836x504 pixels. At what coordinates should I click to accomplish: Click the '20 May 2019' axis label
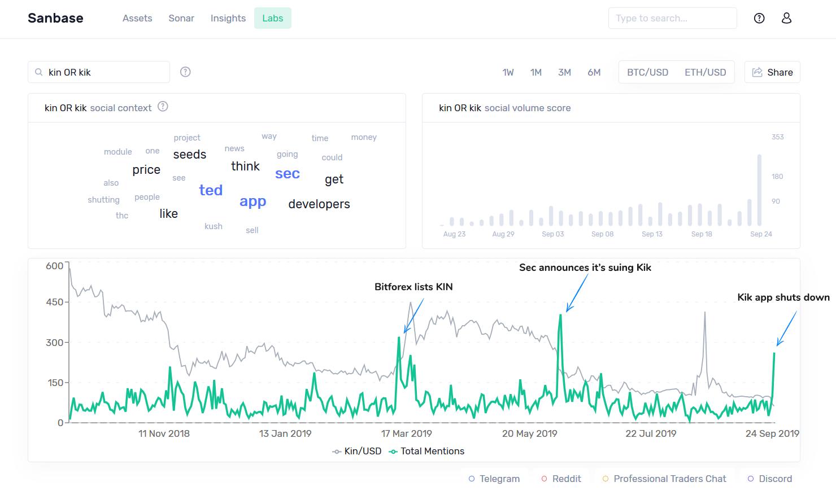point(529,433)
